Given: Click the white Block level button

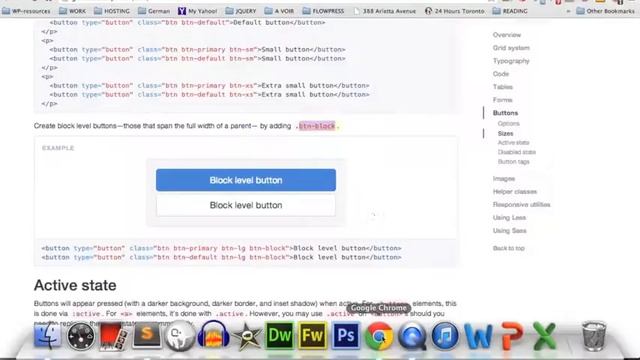Looking at the screenshot, I should click(246, 205).
